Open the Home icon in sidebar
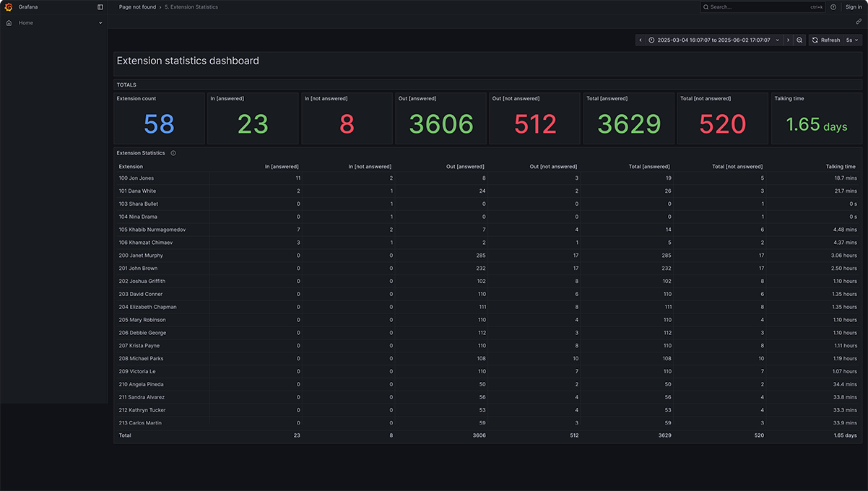 [9, 23]
